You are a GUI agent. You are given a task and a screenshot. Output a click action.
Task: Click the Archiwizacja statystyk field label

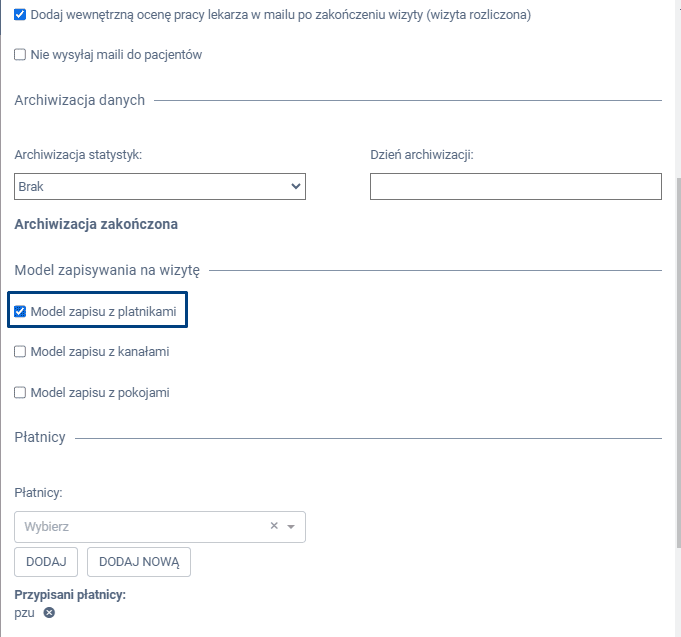pos(78,154)
